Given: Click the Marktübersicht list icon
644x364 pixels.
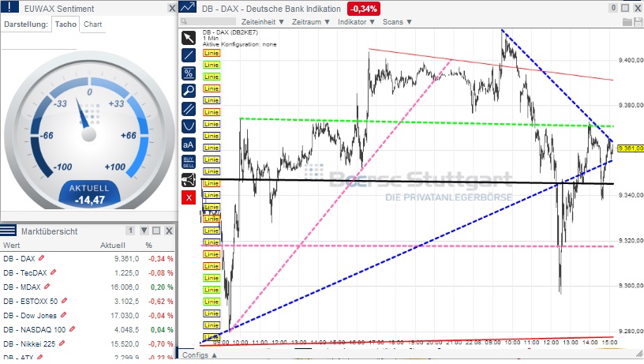Looking at the screenshot, I should pos(8,231).
